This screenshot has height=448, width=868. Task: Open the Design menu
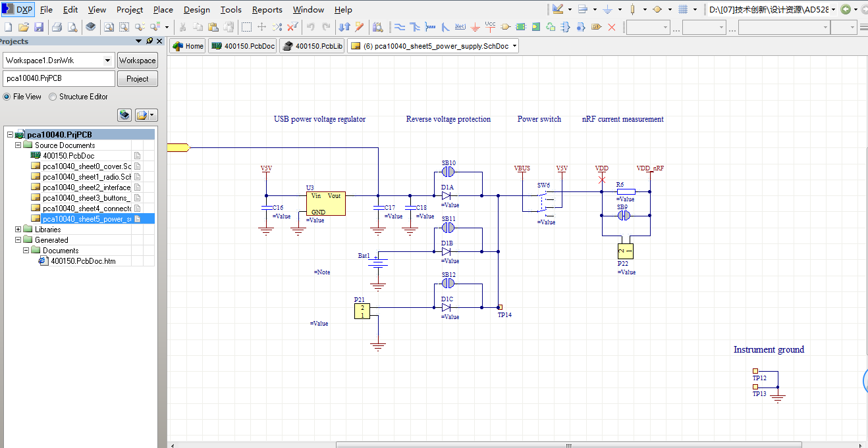pyautogui.click(x=196, y=9)
